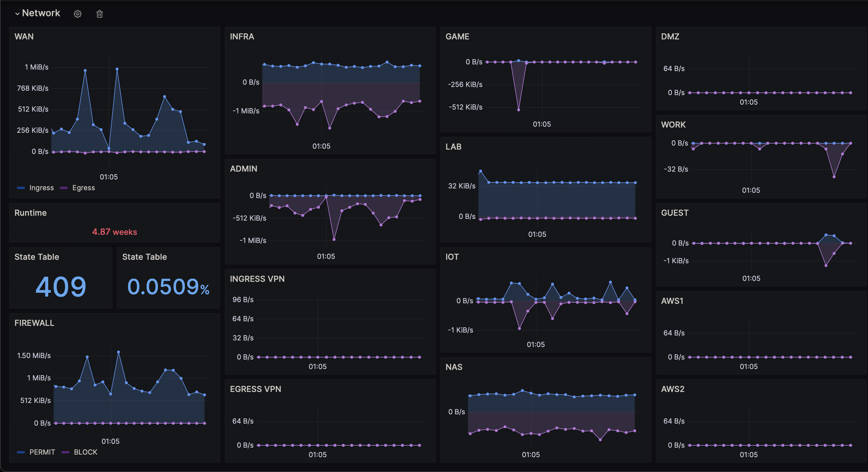Toggle Ingress series in WAN legend

click(41, 188)
